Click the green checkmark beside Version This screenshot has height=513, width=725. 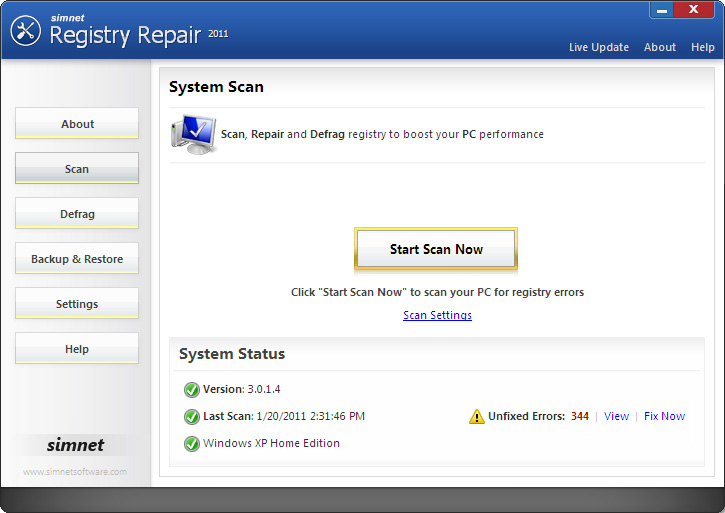tap(191, 390)
